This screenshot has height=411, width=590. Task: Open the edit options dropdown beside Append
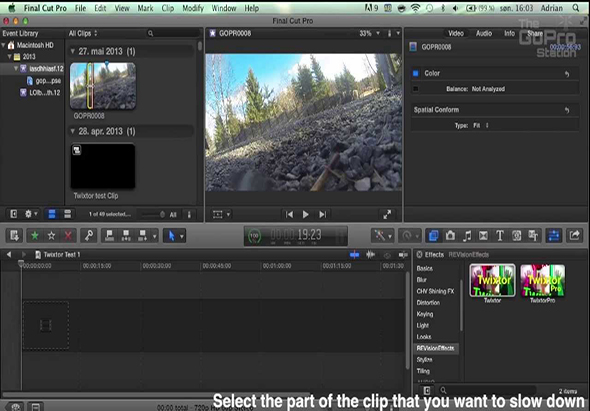point(154,236)
